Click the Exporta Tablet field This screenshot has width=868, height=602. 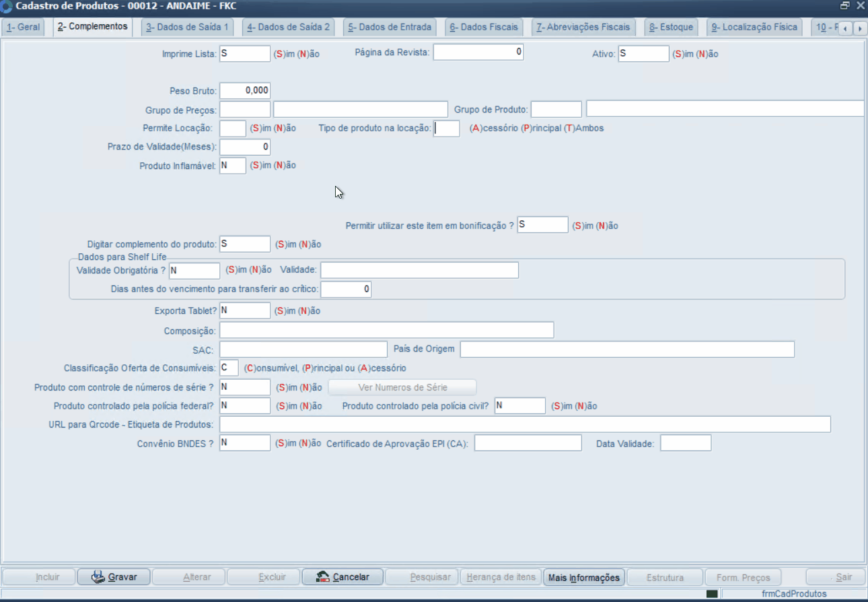pos(245,310)
